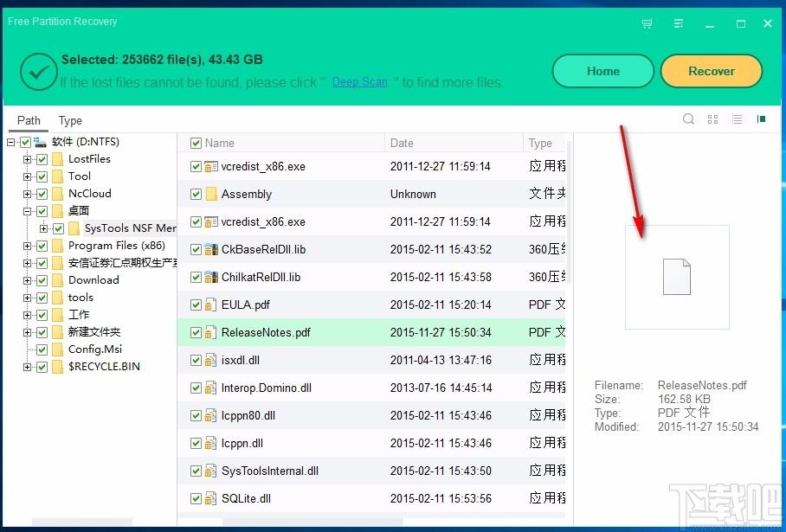Click the preview document thumbnail
This screenshot has height=532, width=786.
[x=677, y=277]
